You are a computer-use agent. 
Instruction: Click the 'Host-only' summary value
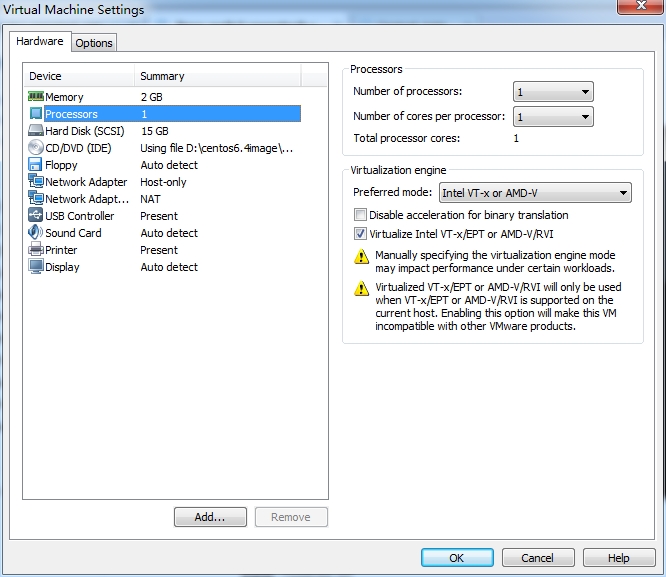click(164, 182)
